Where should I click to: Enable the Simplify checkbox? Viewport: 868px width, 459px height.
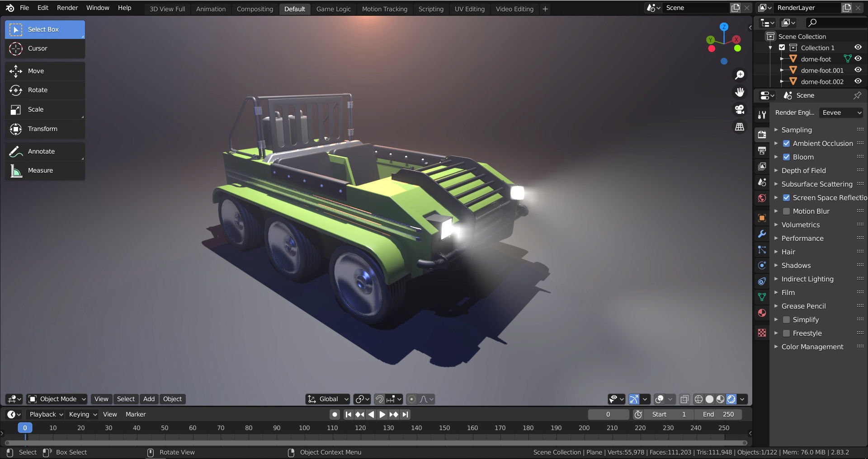coord(786,319)
